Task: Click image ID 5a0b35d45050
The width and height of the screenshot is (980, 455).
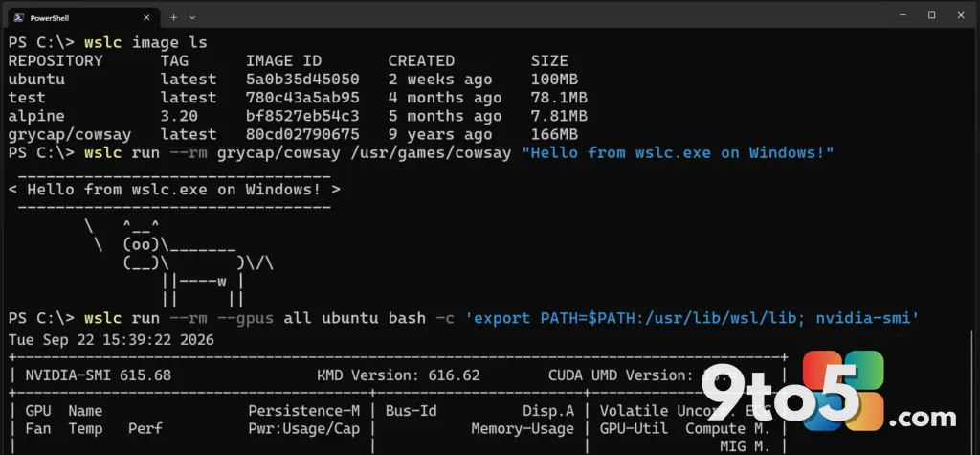Action: pos(302,80)
